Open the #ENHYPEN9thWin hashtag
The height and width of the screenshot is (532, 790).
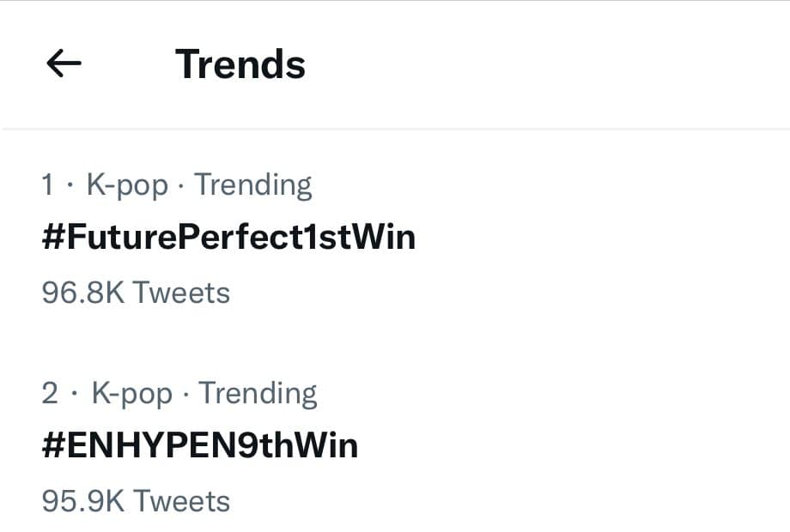pos(199,445)
